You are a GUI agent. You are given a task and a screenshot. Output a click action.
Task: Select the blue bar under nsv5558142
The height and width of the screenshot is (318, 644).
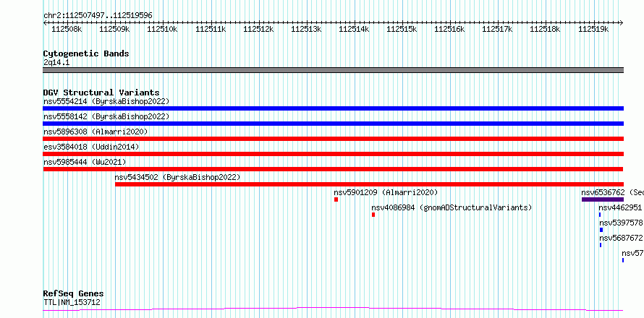coord(333,124)
